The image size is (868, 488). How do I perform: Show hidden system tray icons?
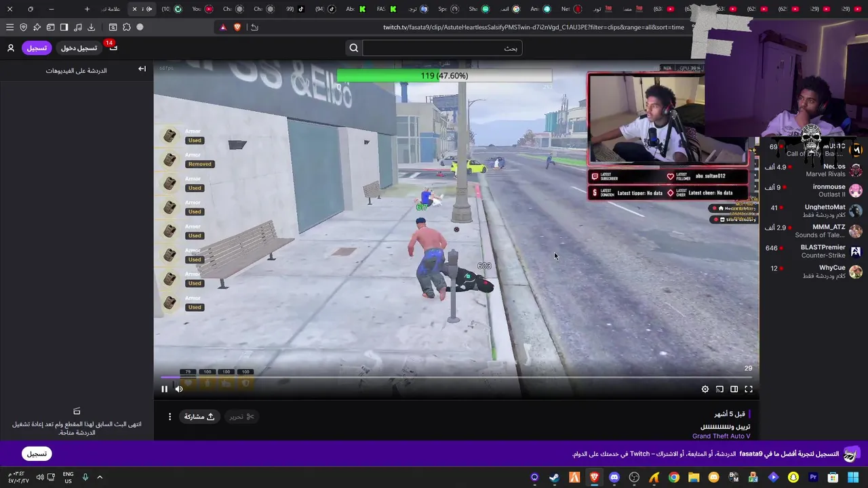click(100, 477)
